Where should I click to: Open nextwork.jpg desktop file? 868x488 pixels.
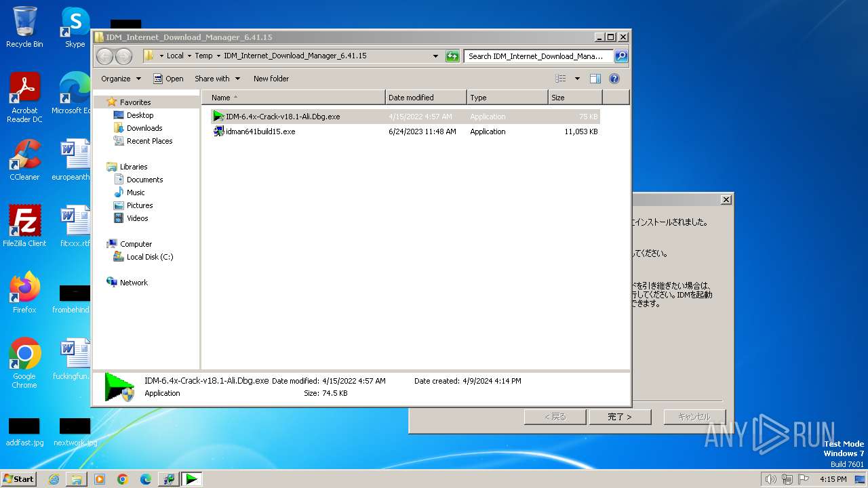click(x=75, y=432)
